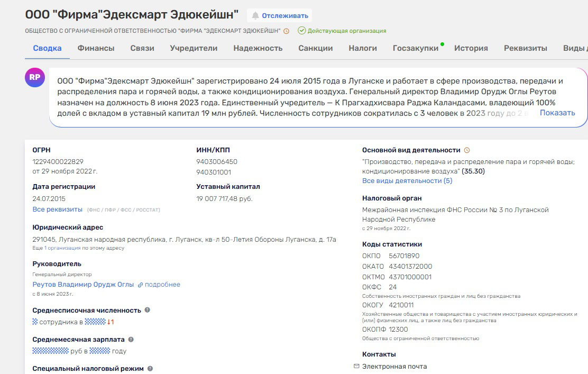Open the Все реквизиты link
588x374 pixels.
click(58, 209)
